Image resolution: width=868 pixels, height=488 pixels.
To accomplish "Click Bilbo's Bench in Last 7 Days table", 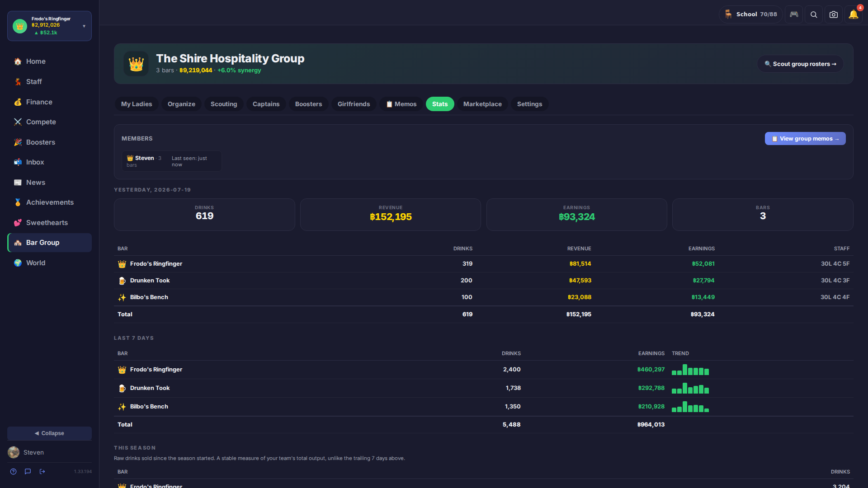I will tap(149, 407).
